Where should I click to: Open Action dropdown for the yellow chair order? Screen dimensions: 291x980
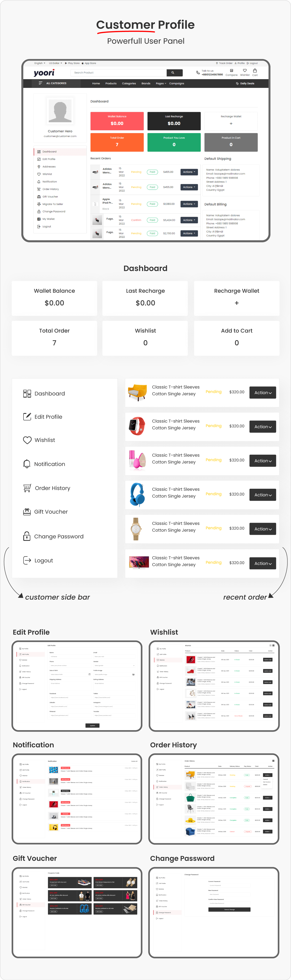coord(263,393)
